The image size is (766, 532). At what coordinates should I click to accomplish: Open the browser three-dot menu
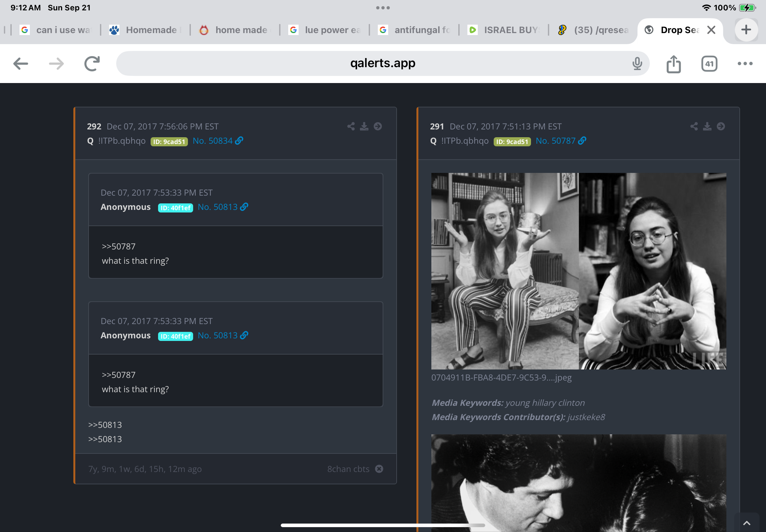click(745, 63)
